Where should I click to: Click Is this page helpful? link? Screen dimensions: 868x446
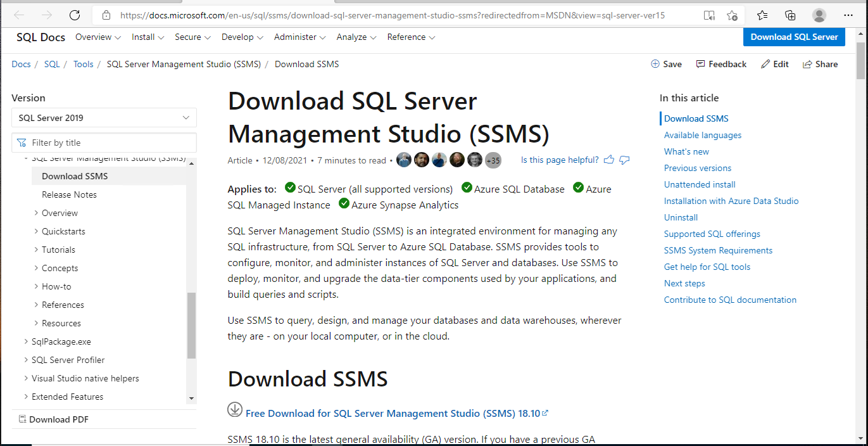click(x=560, y=160)
